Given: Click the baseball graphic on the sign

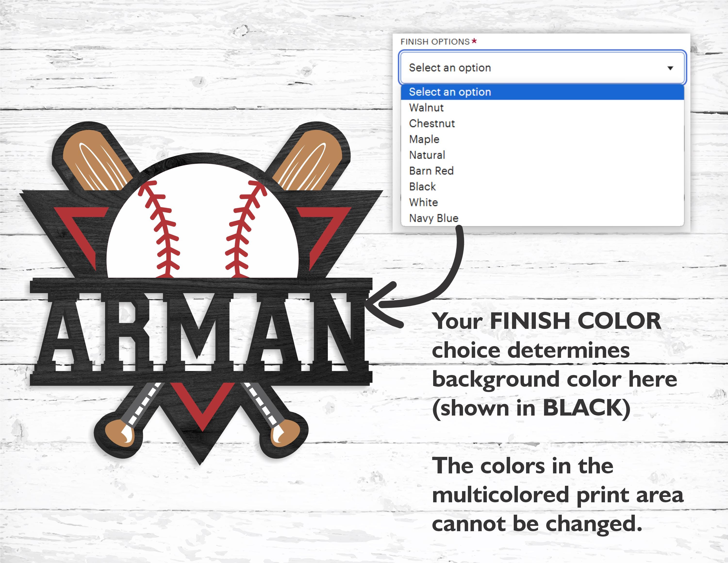Looking at the screenshot, I should (203, 221).
